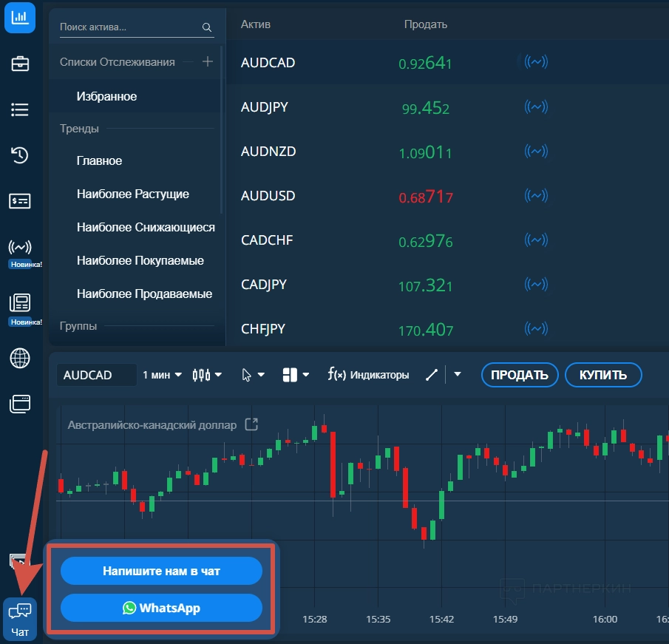
Task: Click the ПРОДАТЬ button
Action: pyautogui.click(x=519, y=375)
